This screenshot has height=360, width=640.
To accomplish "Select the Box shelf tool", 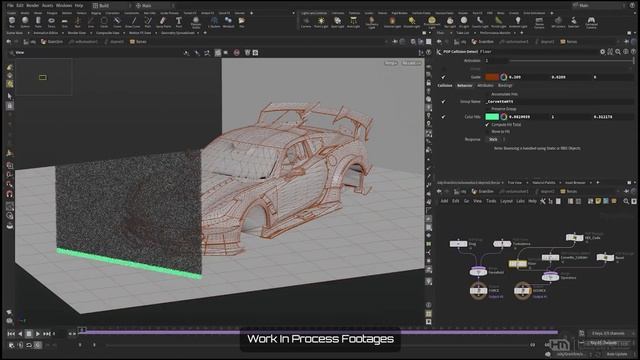I will pos(12,22).
